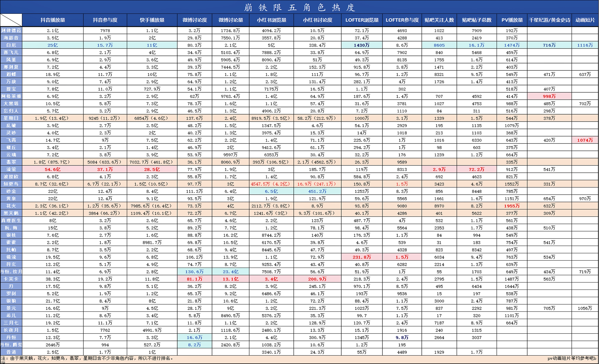Click the red 4547.5万（4.2亿）cell
The image size is (599, 364).
click(271, 184)
